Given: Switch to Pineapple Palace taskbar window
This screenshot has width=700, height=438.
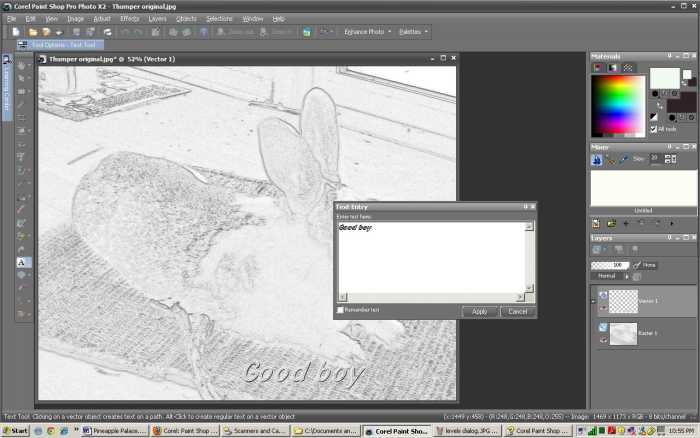Looking at the screenshot, I should point(115,431).
